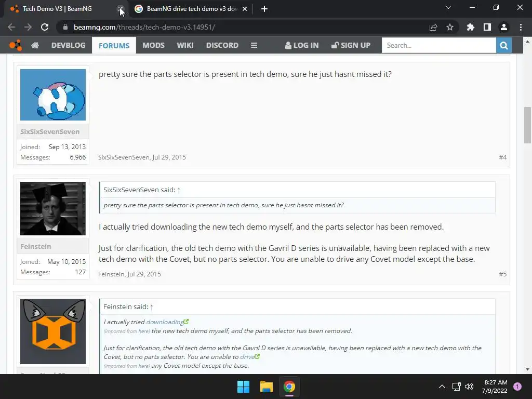This screenshot has height=399, width=532.
Task: Click the LOG IN button
Action: [302, 45]
